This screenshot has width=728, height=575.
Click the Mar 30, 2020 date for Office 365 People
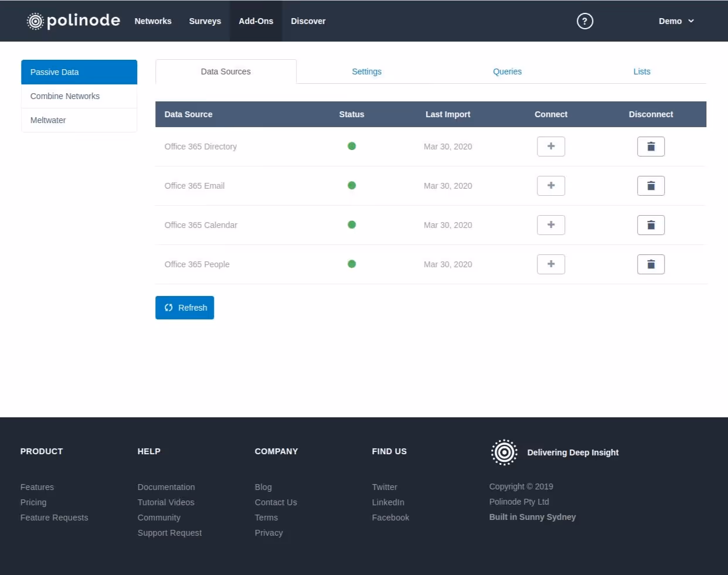point(448,264)
